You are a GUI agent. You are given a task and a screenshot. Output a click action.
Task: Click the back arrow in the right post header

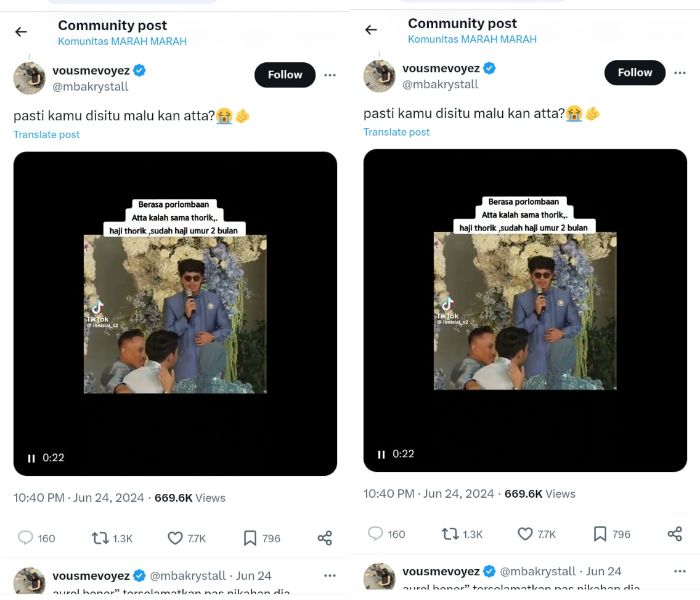(x=371, y=29)
